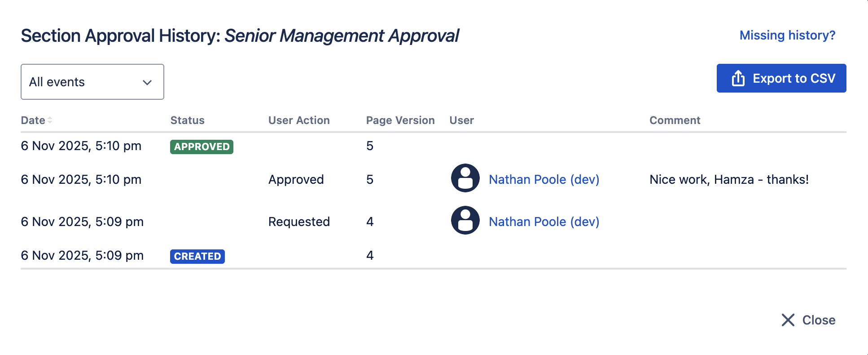The height and width of the screenshot is (355, 868).
Task: Select the User Action column header
Action: pos(299,120)
